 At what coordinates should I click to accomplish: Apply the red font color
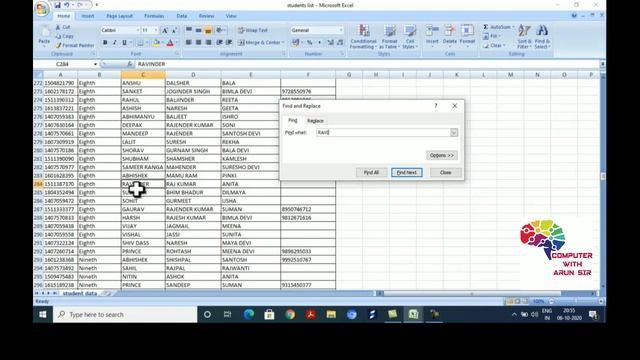pyautogui.click(x=170, y=42)
